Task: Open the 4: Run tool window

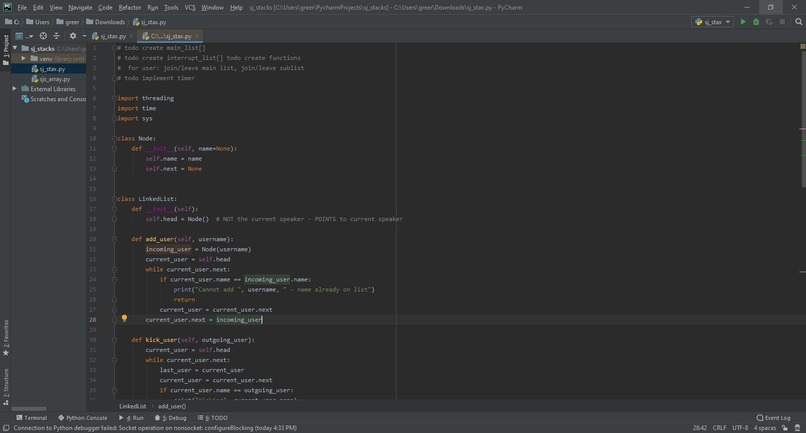Action: coord(131,418)
